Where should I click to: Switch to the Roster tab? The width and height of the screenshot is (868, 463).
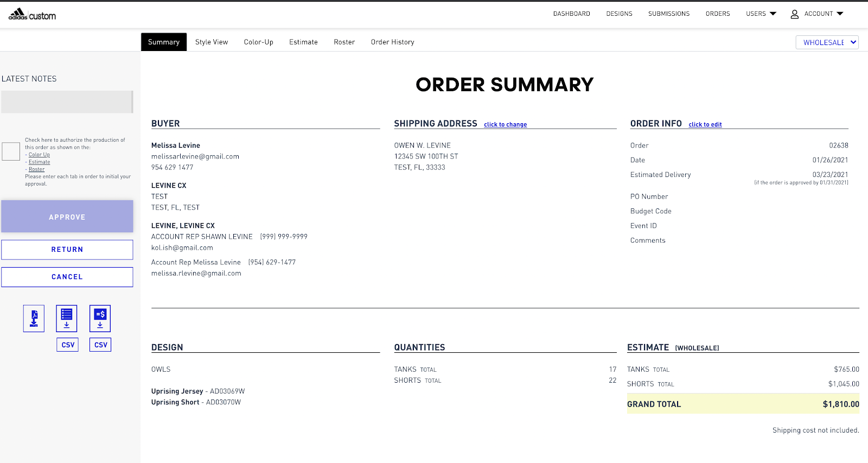pyautogui.click(x=344, y=42)
